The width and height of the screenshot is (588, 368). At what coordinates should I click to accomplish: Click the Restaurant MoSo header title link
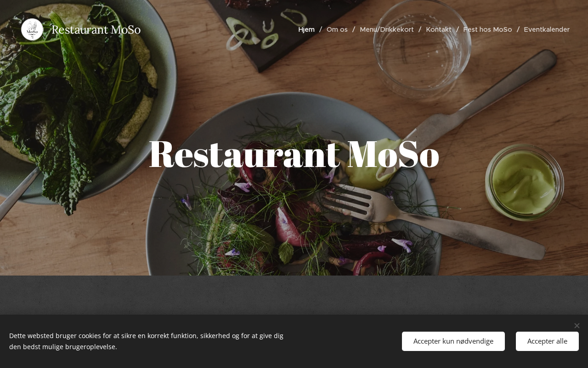pyautogui.click(x=96, y=29)
